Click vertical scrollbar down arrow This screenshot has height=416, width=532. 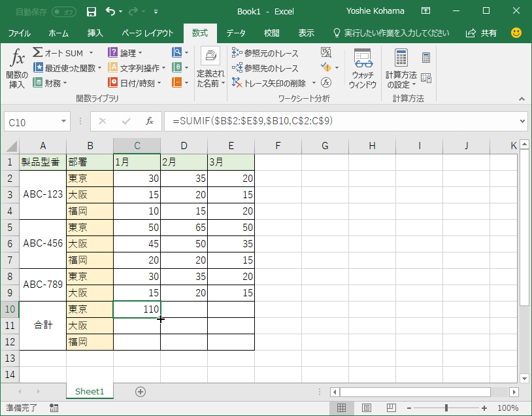[x=525, y=378]
